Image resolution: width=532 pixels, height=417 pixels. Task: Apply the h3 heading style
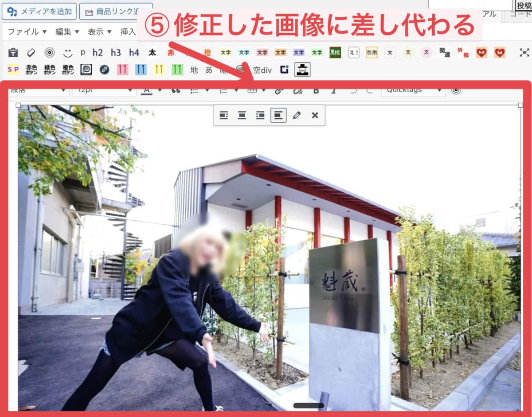(x=116, y=53)
